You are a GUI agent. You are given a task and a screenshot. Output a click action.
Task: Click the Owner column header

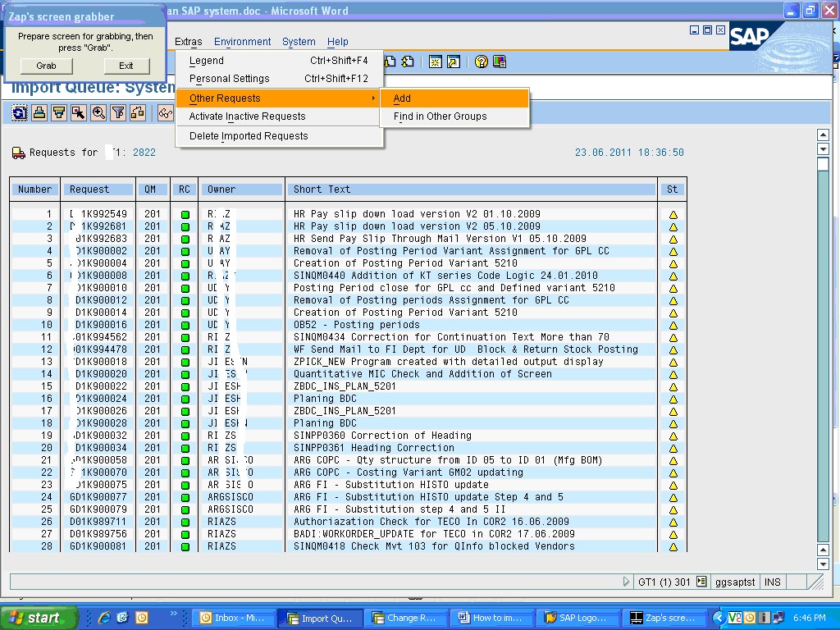pos(242,189)
